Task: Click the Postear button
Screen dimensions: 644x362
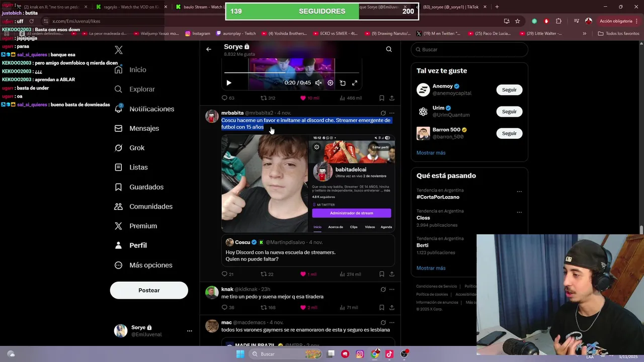Action: pos(149,290)
